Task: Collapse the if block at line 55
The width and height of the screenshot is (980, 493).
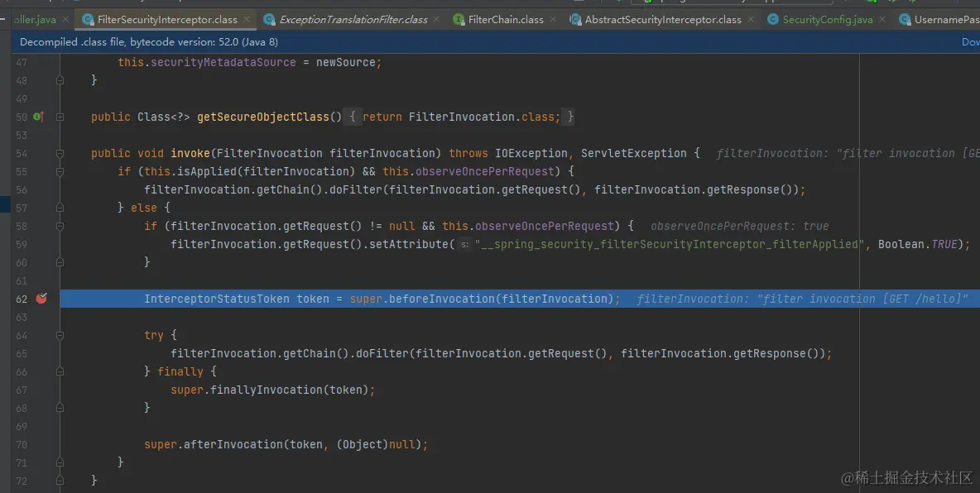Action: 60,171
